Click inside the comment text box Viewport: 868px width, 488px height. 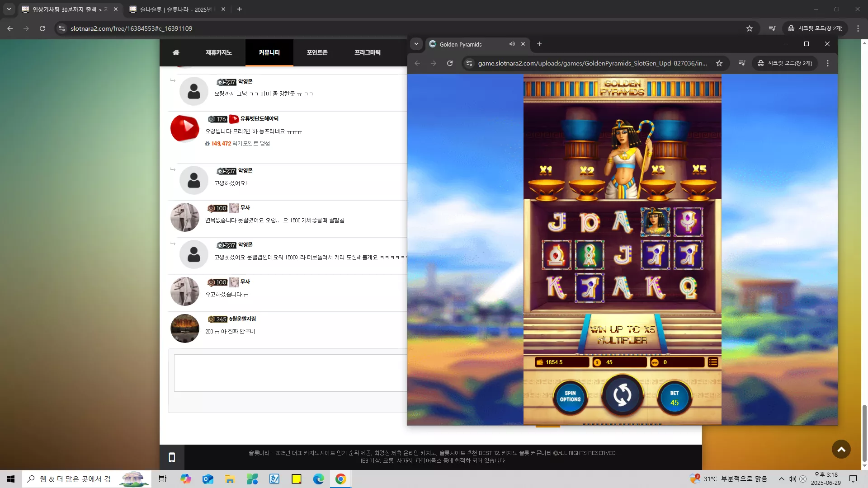pyautogui.click(x=290, y=373)
